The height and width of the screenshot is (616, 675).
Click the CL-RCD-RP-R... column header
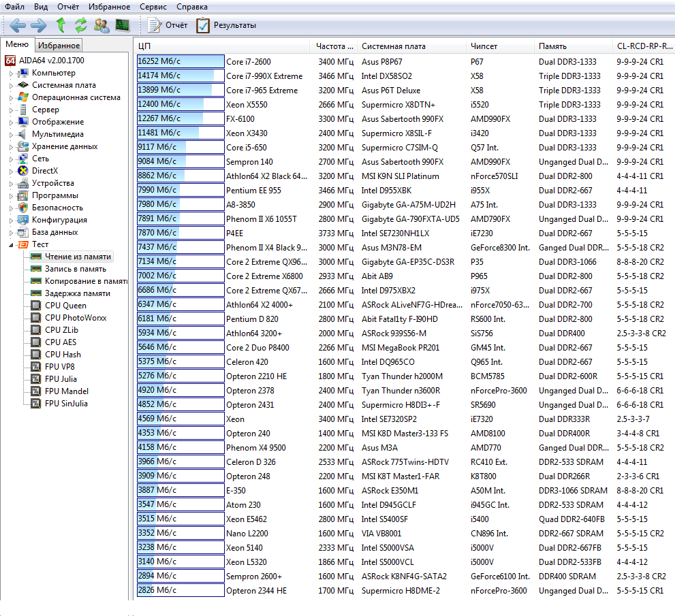click(644, 46)
